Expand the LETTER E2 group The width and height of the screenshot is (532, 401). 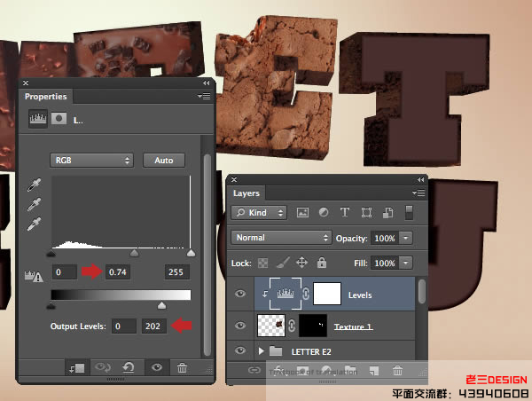click(261, 351)
